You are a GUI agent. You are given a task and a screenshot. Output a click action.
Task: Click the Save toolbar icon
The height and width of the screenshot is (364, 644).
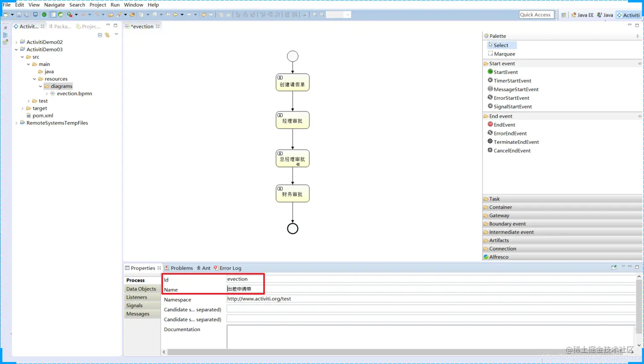pos(19,14)
